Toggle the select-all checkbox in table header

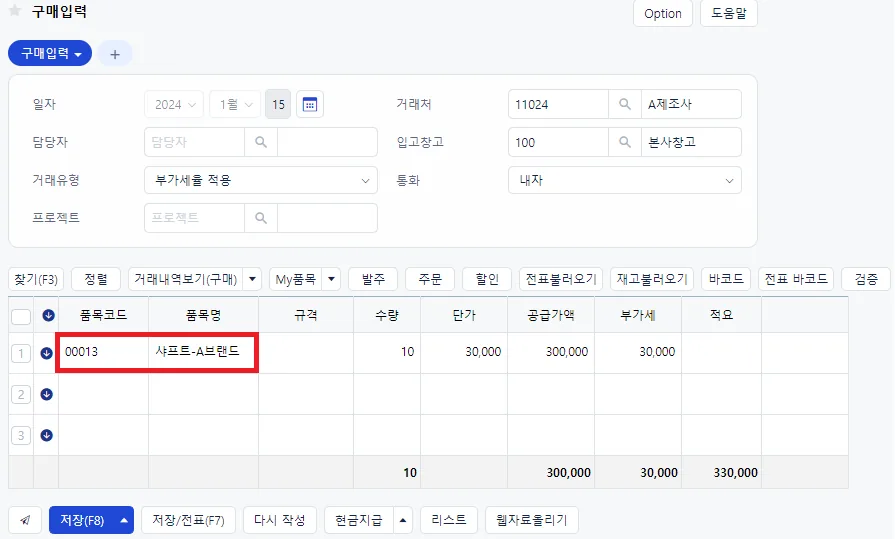(21, 316)
